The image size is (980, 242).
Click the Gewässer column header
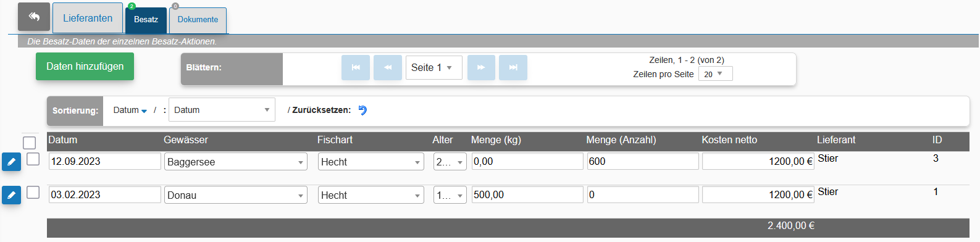(x=186, y=140)
